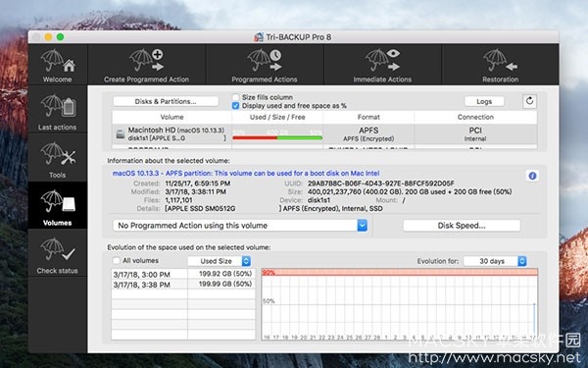The image size is (588, 368).
Task: Select 3/17/18, 3:00 PM row
Action: point(183,274)
